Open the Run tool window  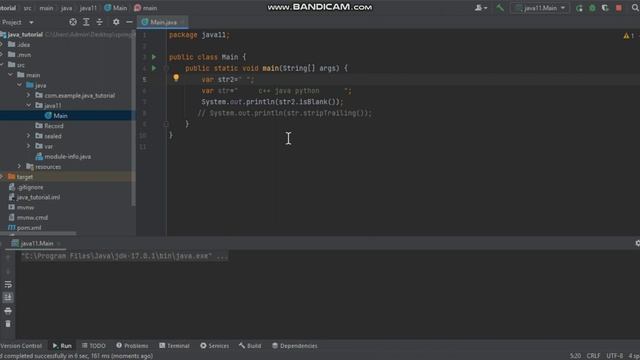pos(62,346)
